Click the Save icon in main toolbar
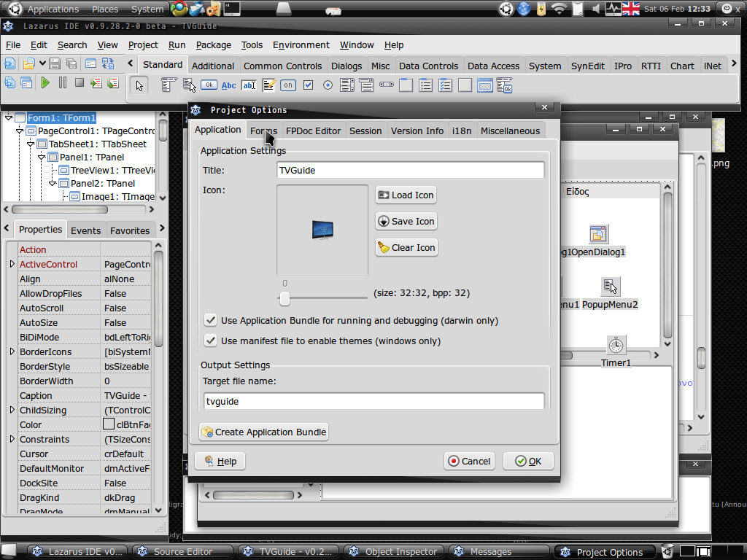747x560 pixels. [56, 64]
